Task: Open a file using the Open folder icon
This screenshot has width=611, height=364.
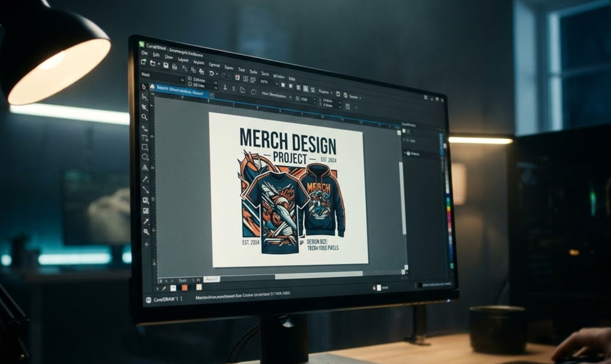Action: tap(153, 63)
